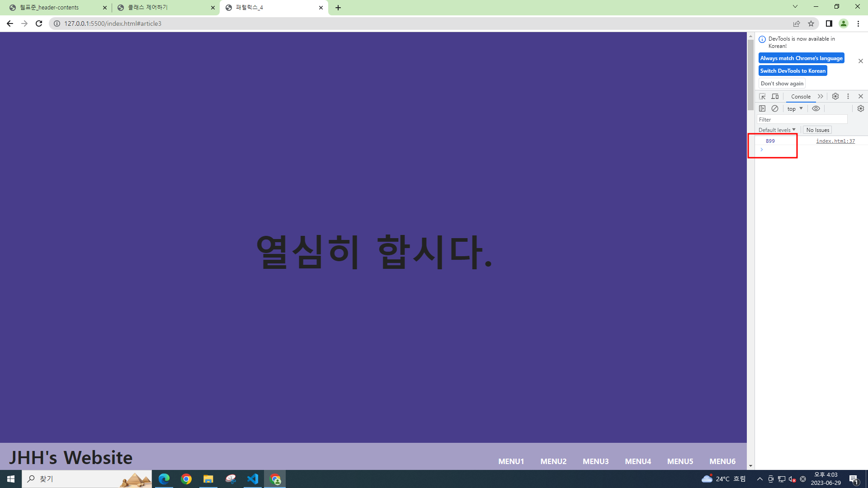Open the index.html:37 source link
The height and width of the screenshot is (488, 868).
tap(835, 141)
